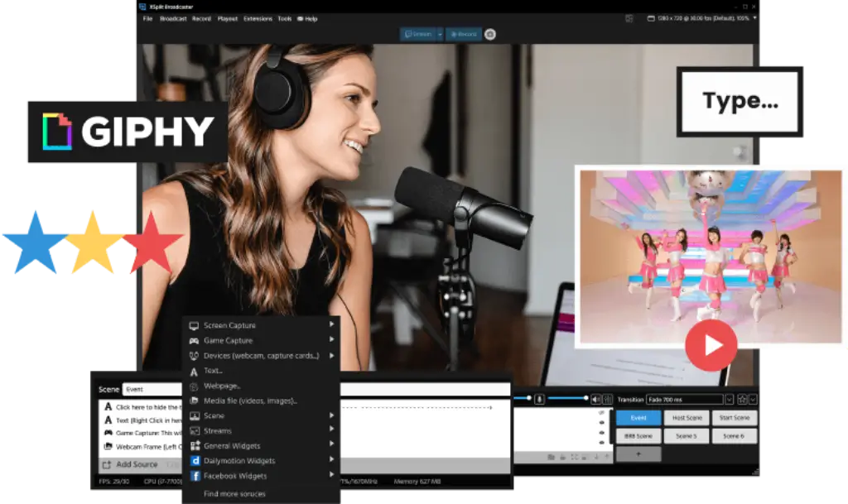Add a new scene with the plus button

[x=638, y=454]
